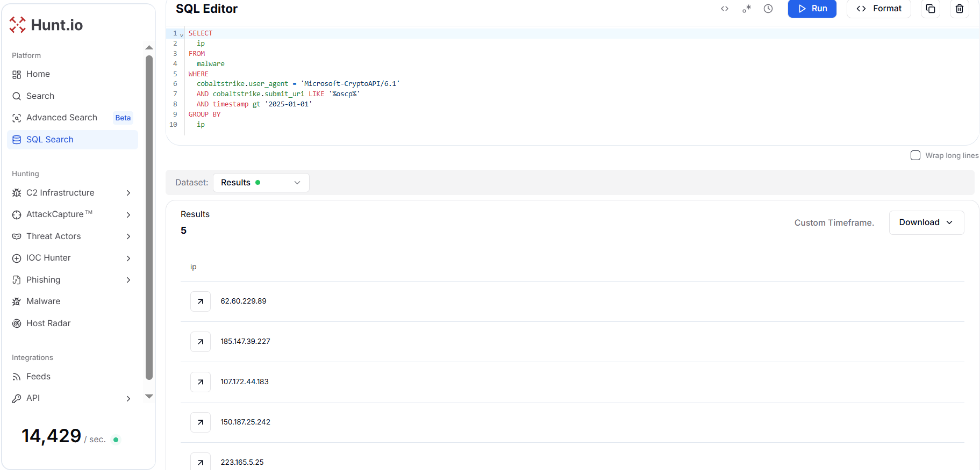The width and height of the screenshot is (980, 475).
Task: Open the Download dropdown
Action: pyautogui.click(x=926, y=222)
